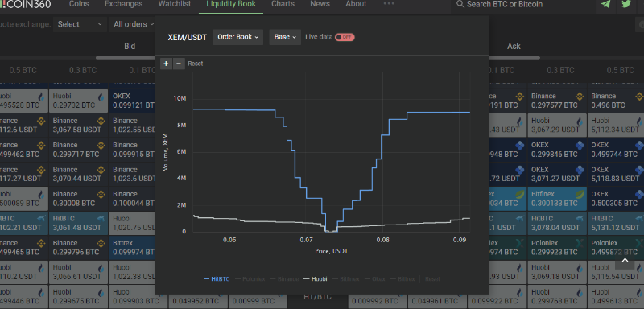Open the Charts tab
The height and width of the screenshot is (309, 644).
coord(283,4)
